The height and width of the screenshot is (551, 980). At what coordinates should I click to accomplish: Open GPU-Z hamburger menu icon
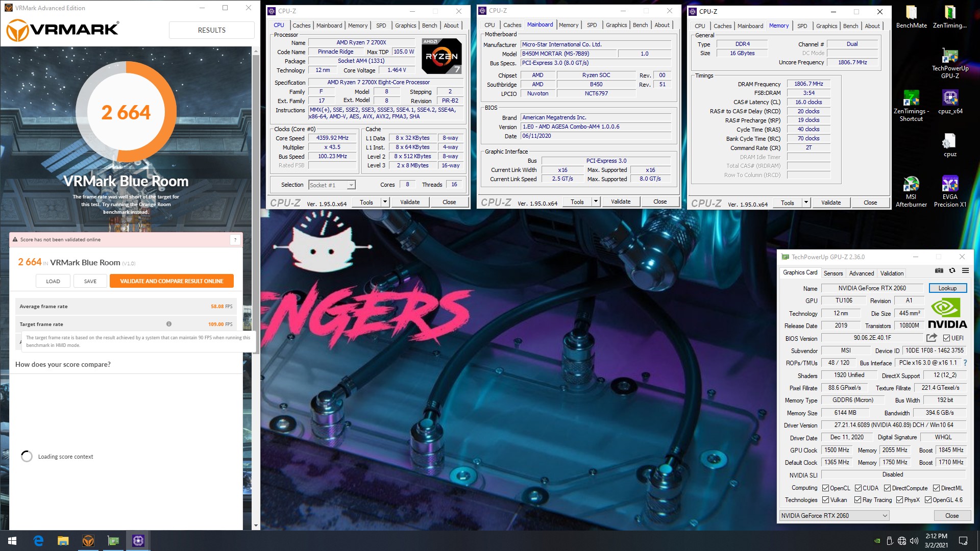tap(965, 270)
